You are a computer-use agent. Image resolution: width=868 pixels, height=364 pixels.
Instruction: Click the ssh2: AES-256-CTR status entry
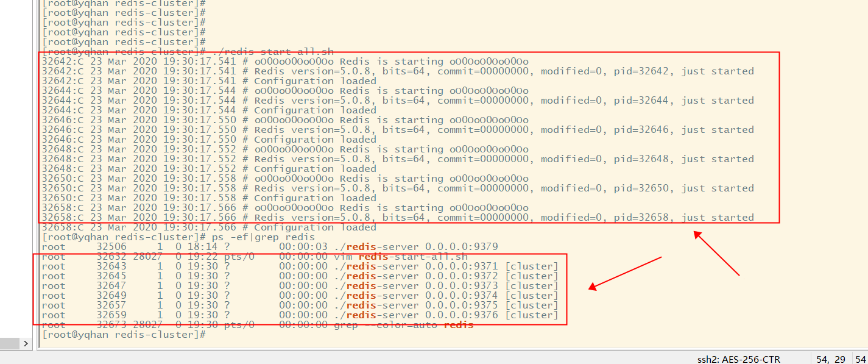click(x=738, y=359)
